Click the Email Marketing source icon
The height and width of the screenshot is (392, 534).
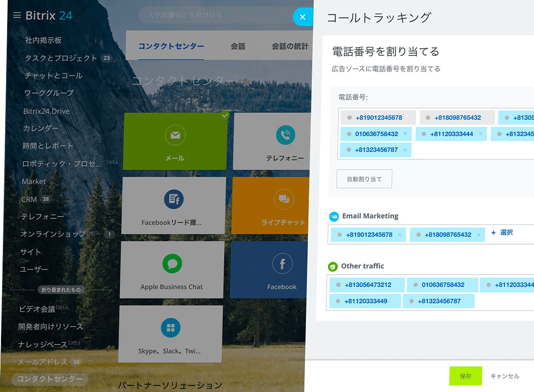point(334,216)
